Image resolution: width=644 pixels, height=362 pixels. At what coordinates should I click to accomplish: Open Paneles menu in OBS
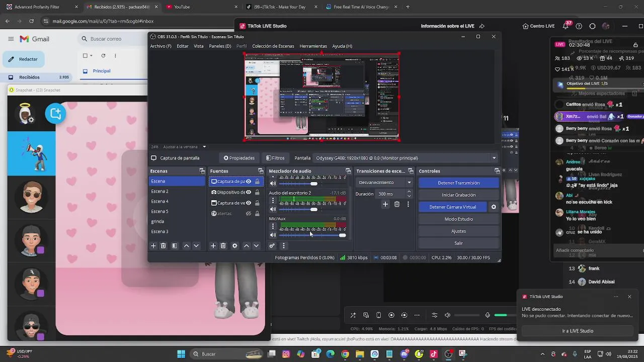pyautogui.click(x=220, y=46)
